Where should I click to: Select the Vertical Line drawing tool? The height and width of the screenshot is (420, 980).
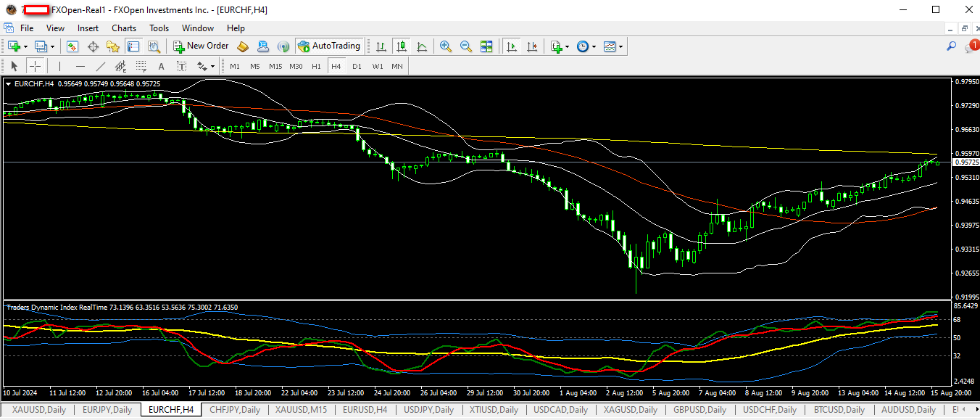[59, 66]
